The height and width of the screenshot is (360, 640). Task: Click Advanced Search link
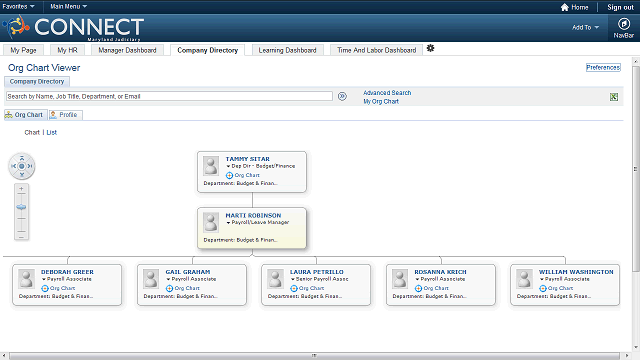pos(387,93)
